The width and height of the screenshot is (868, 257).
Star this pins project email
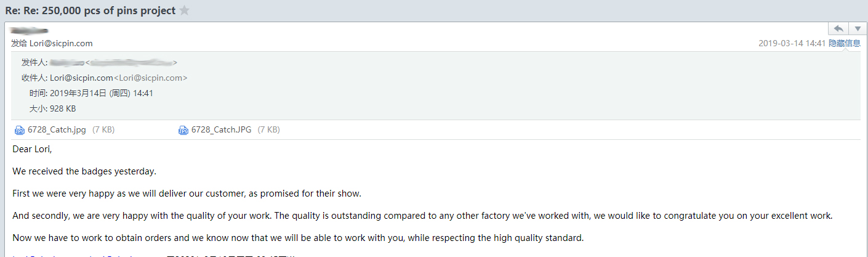(184, 10)
